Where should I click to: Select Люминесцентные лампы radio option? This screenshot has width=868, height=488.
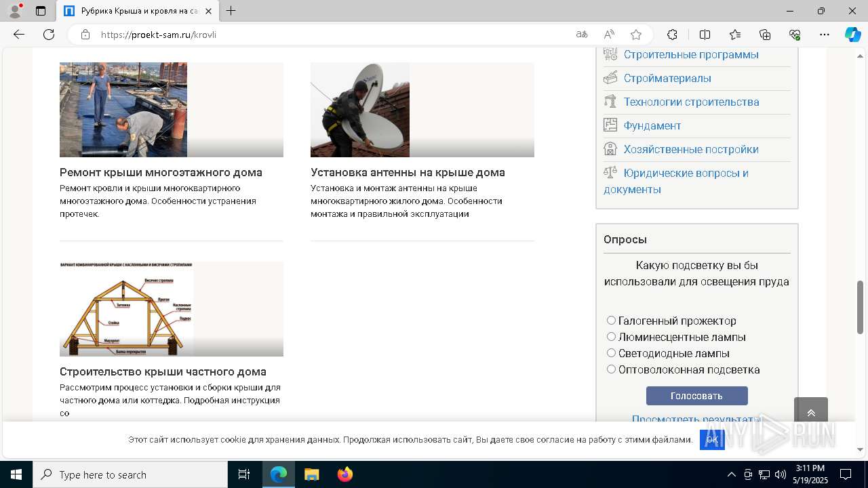(x=611, y=336)
